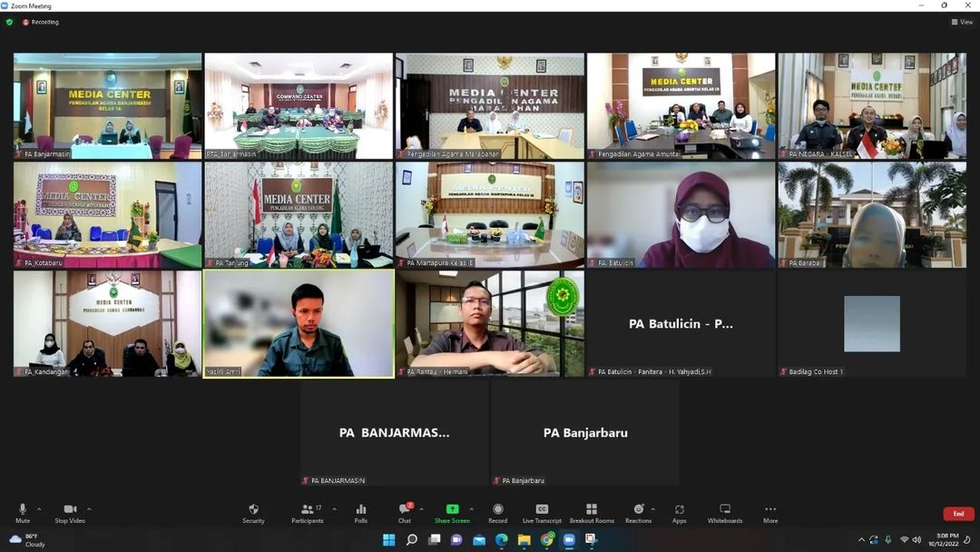The image size is (980, 552).
Task: Select the PA Batulicin masked participant video
Action: 681,214
